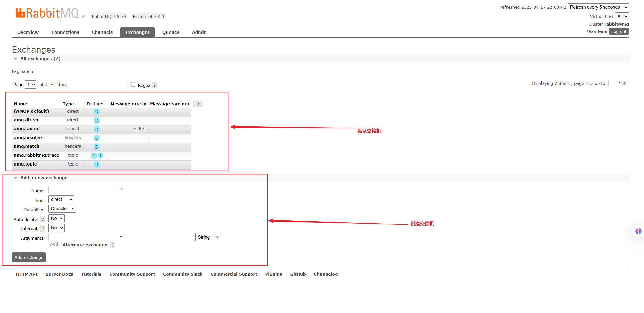
Task: Click the I feature badge on amq.rabbitmq.trace
Action: pyautogui.click(x=100, y=156)
